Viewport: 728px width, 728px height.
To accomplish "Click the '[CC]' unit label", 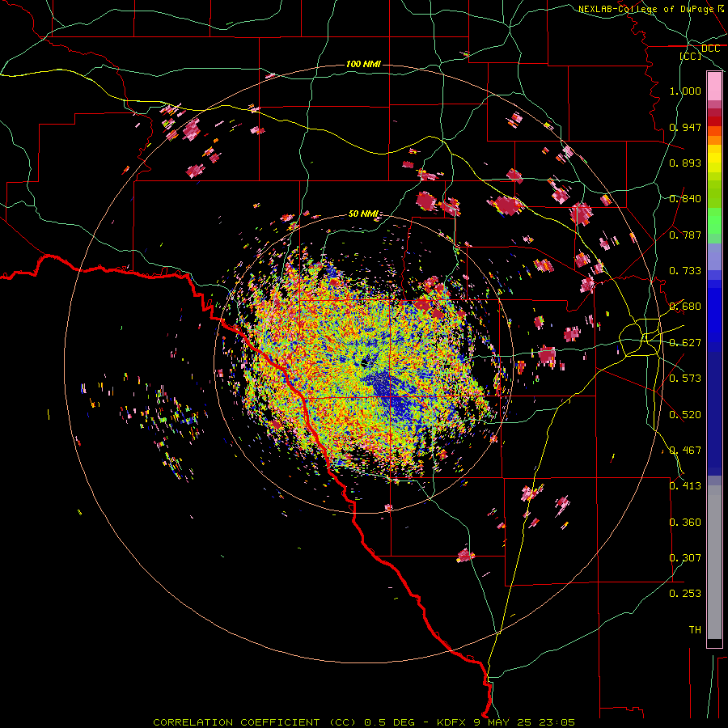I will point(691,56).
